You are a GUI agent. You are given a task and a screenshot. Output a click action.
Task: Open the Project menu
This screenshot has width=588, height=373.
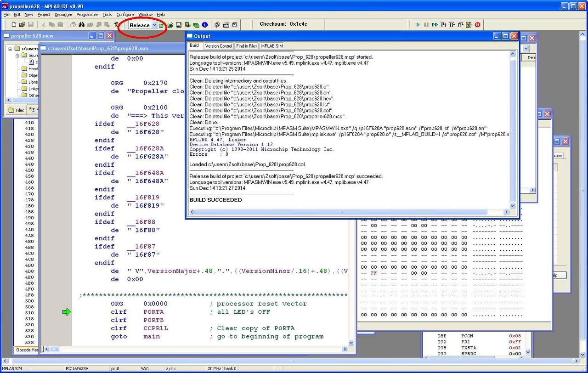(44, 15)
